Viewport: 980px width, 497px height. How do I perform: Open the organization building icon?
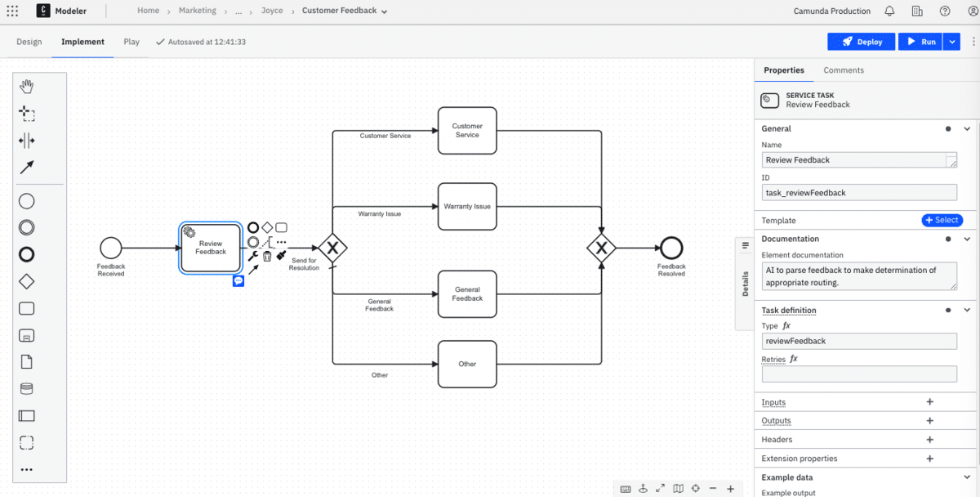click(917, 11)
